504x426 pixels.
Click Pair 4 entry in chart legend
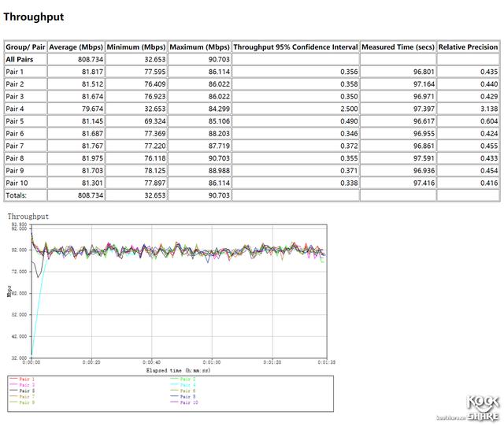[183, 385]
